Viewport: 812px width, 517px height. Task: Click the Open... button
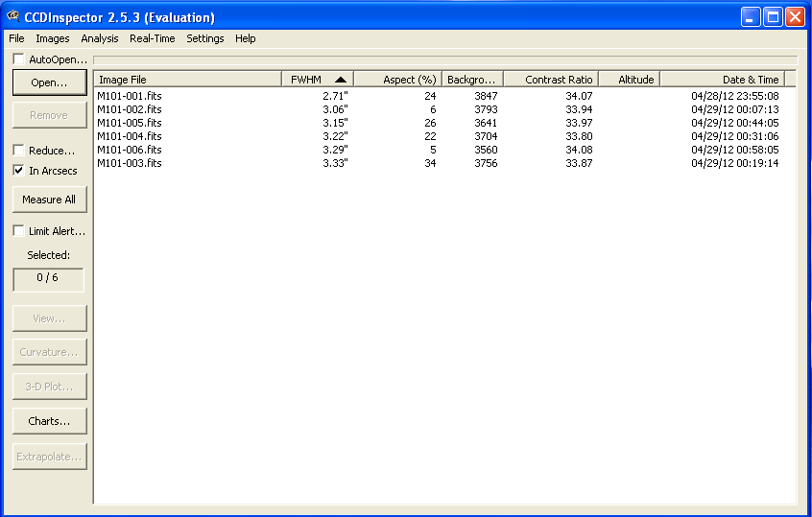50,82
